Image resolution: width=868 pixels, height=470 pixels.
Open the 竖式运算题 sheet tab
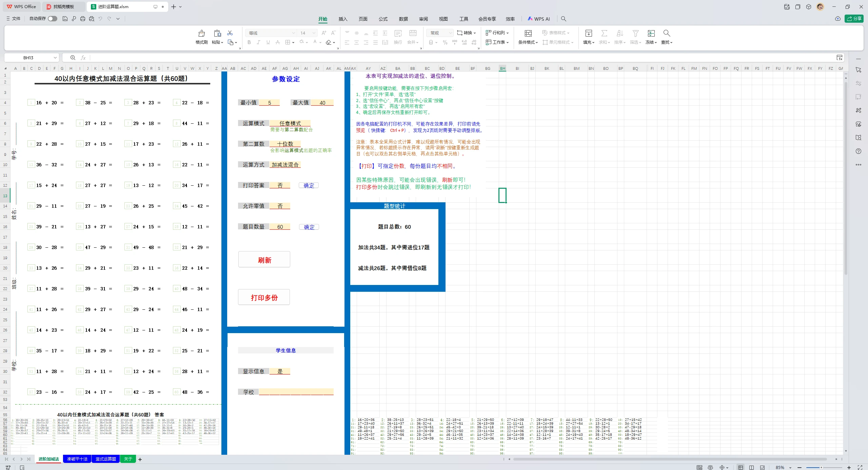coord(105,459)
